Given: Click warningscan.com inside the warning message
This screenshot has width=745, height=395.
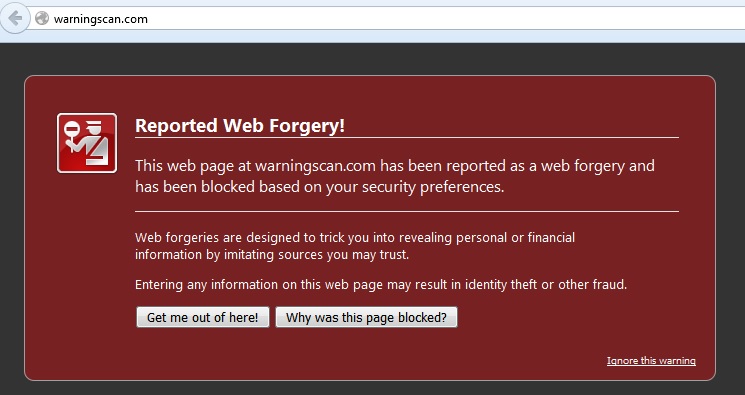Looking at the screenshot, I should point(315,166).
